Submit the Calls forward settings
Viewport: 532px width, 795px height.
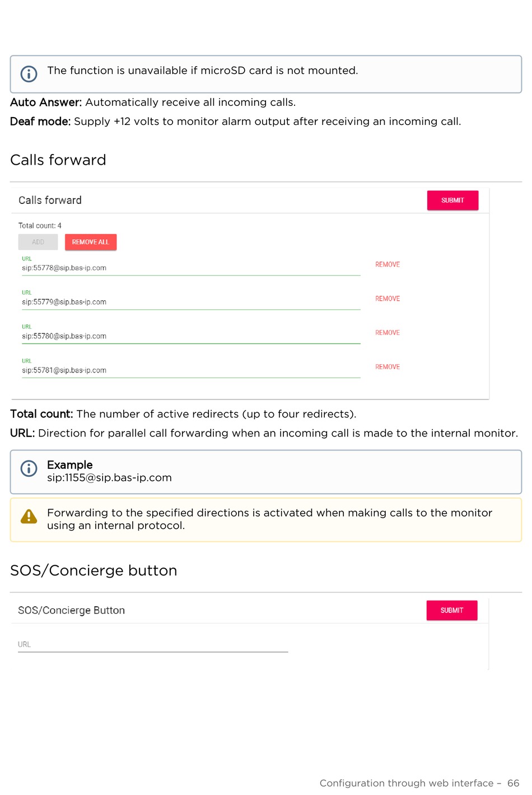click(452, 201)
